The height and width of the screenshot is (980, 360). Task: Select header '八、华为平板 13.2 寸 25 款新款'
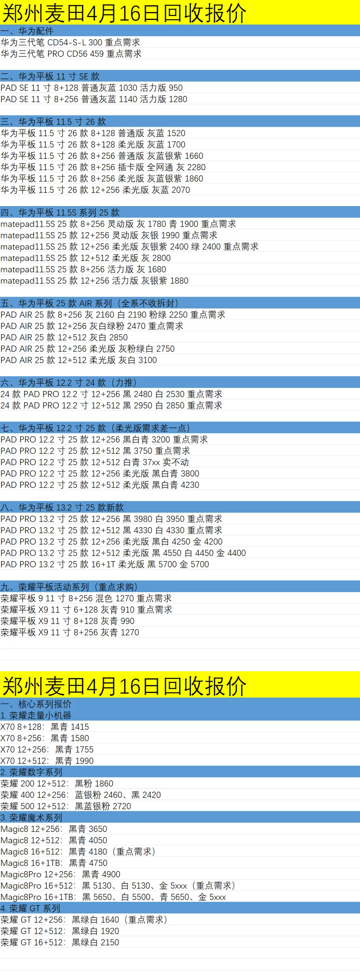point(180,507)
